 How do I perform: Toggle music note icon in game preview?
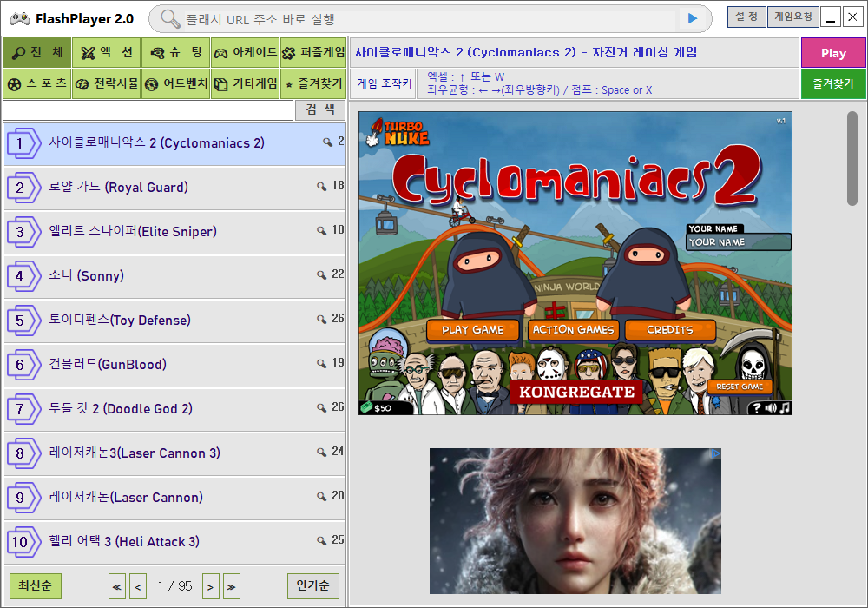coord(785,408)
